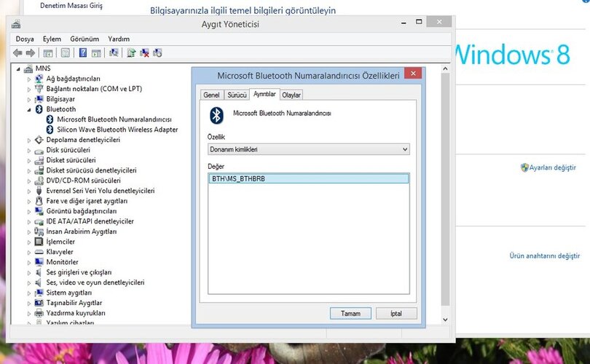Image resolution: width=590 pixels, height=364 pixels.
Task: Select Ses, video ve oyun denetleyicileri item
Action: pyautogui.click(x=95, y=282)
